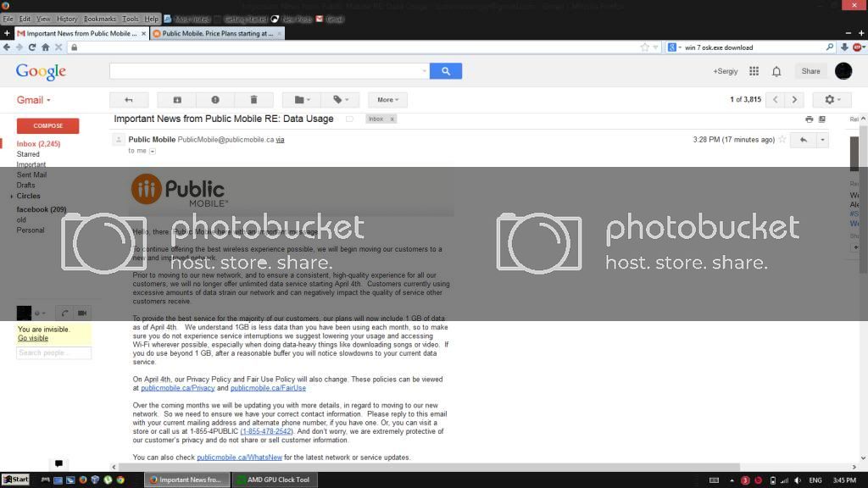868x488 pixels.
Task: Open the +Sergiy Google+ link
Action: pyautogui.click(x=726, y=71)
